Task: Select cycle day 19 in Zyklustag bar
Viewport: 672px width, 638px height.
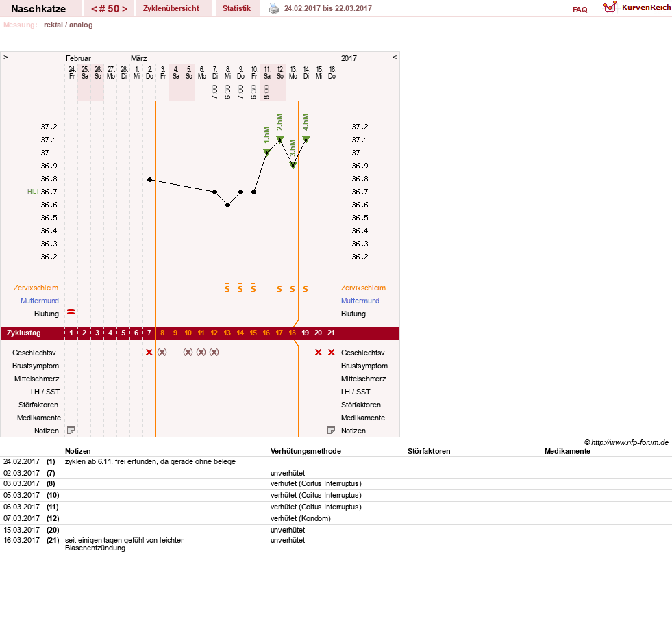Action: pos(305,333)
